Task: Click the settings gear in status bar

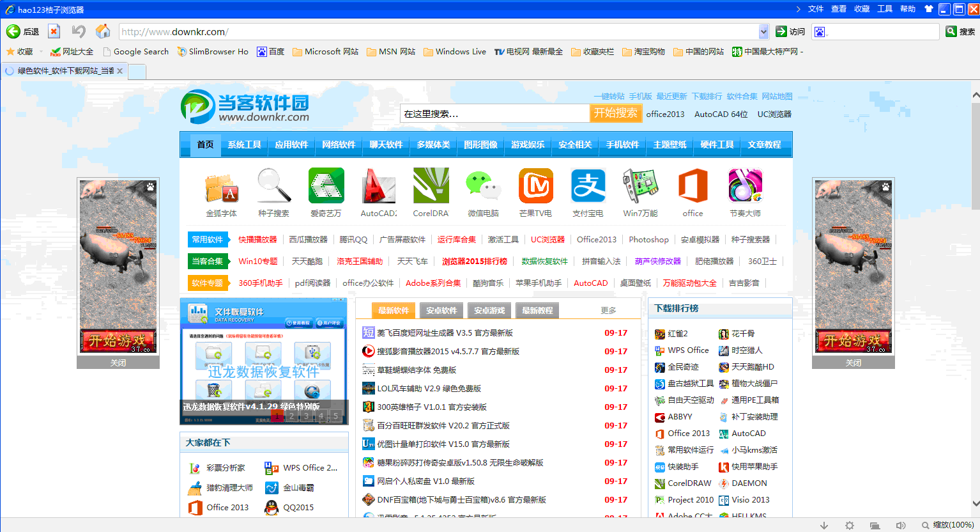Action: (850, 526)
